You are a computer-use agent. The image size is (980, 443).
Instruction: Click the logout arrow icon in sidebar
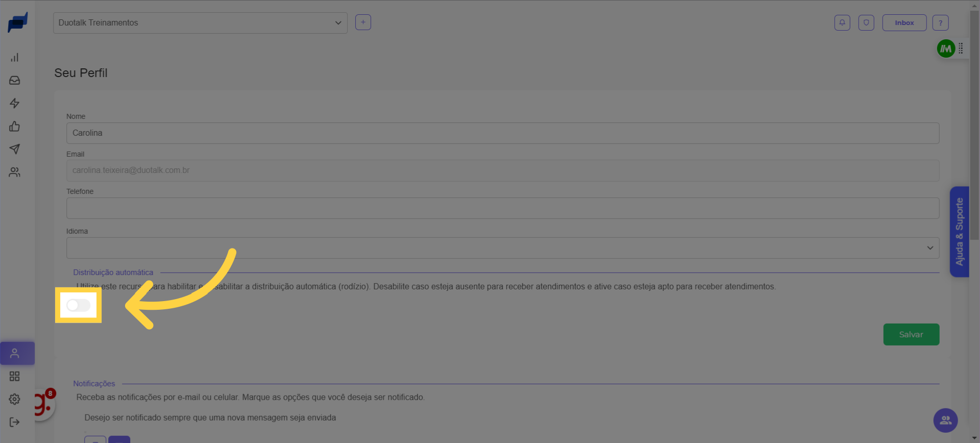point(14,422)
